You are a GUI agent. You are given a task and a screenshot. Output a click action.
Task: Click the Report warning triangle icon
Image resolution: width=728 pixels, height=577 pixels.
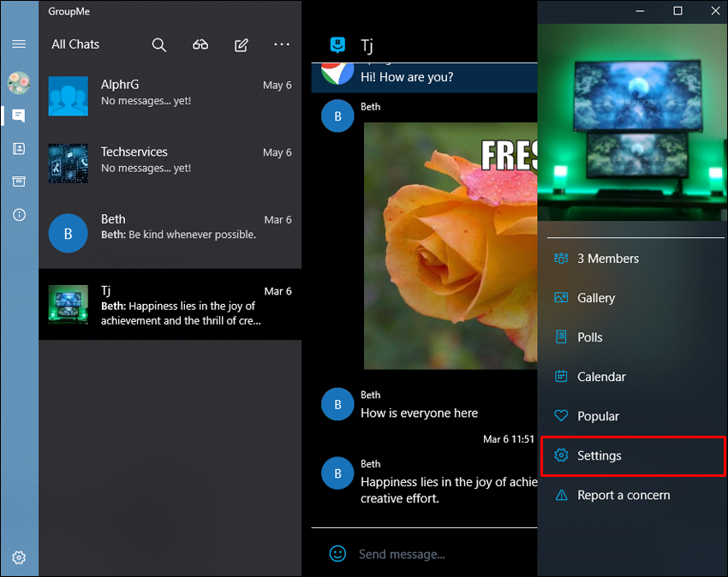coord(561,495)
